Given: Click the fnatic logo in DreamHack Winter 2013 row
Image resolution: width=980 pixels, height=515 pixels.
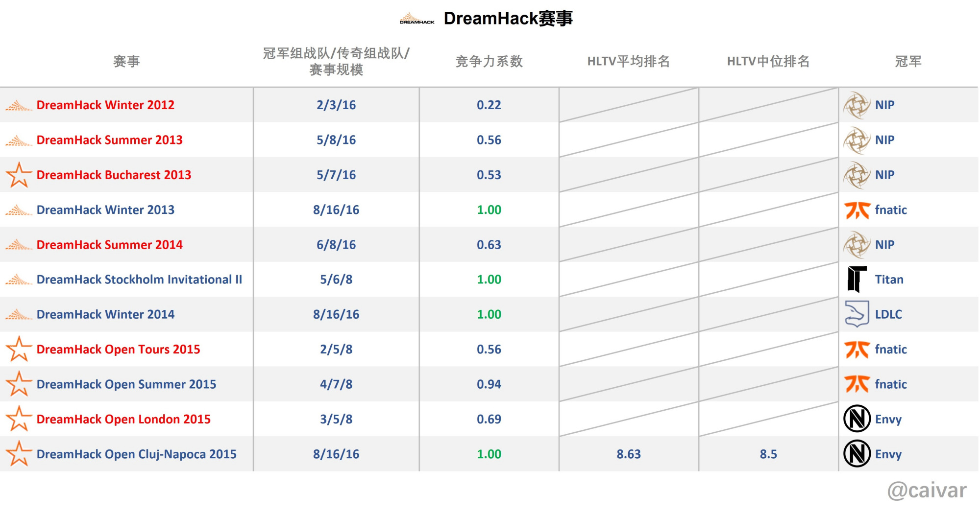Looking at the screenshot, I should pyautogui.click(x=857, y=210).
